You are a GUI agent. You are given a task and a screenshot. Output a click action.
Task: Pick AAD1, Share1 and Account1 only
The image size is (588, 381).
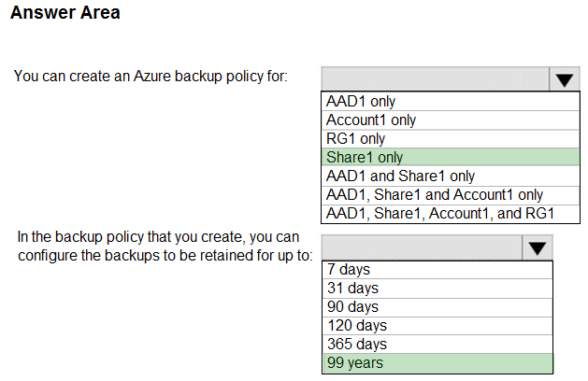point(451,195)
